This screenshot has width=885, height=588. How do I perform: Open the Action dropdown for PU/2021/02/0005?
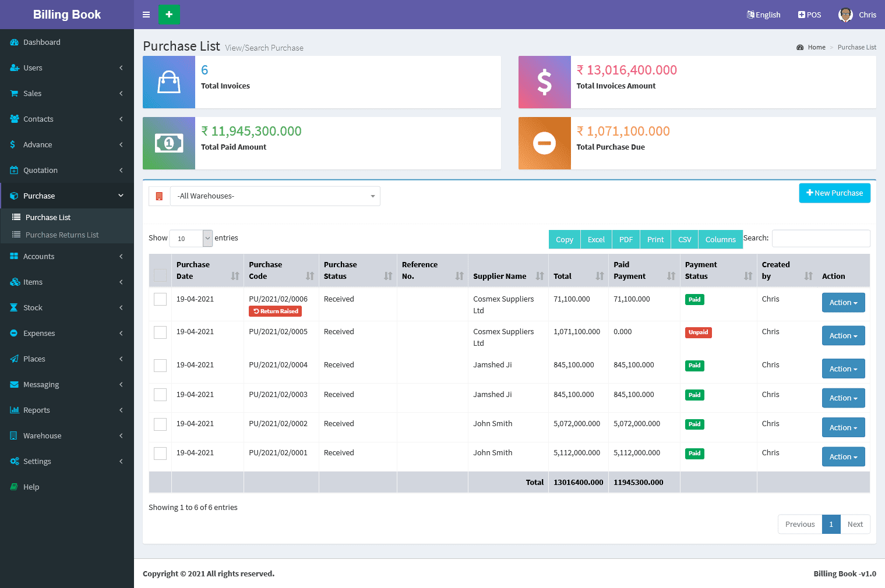click(x=843, y=336)
